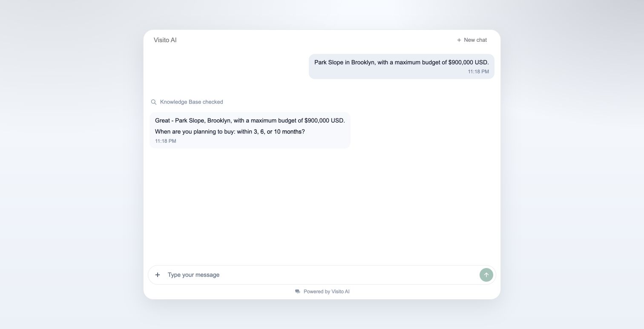Click the Brooklyn text in assistant reply
Image resolution: width=644 pixels, height=329 pixels.
pos(219,121)
